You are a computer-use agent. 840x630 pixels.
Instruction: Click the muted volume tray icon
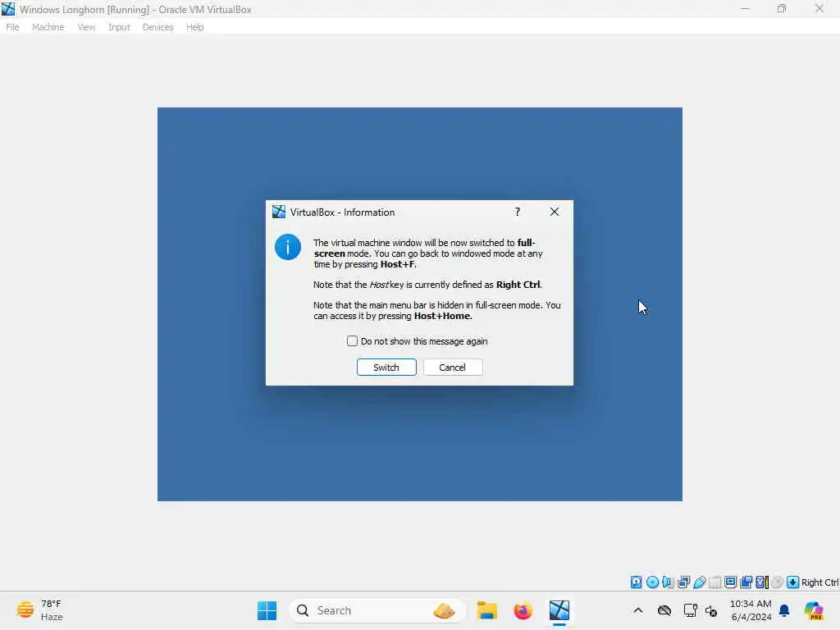click(x=711, y=610)
